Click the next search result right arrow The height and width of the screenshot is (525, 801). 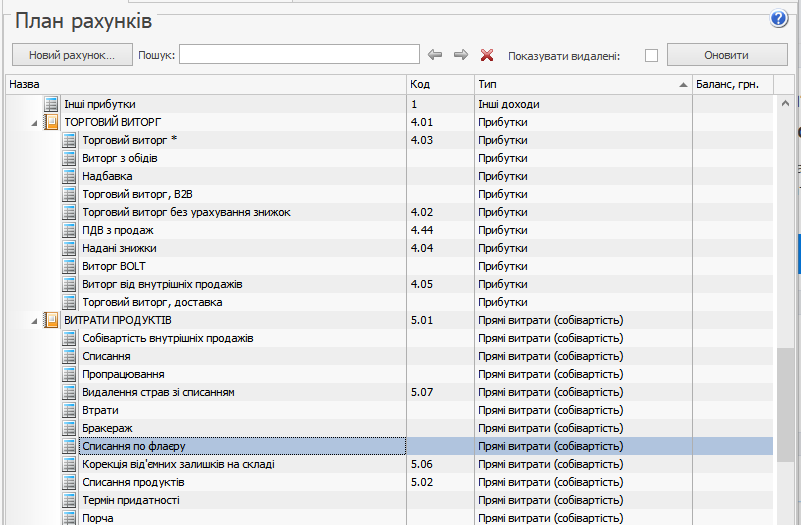[461, 55]
